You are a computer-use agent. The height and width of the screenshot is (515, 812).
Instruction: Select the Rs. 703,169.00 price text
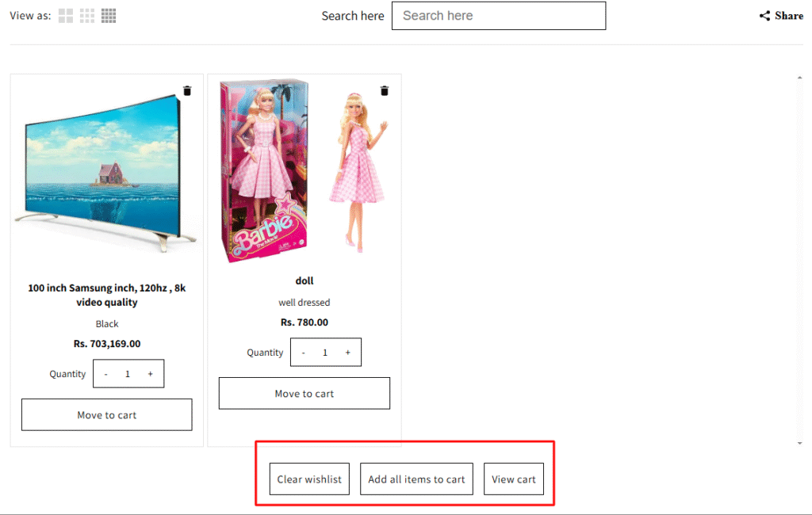(x=107, y=344)
